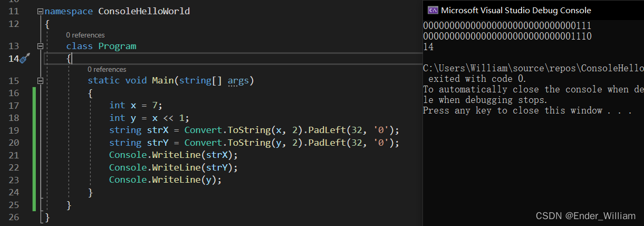
Task: Click the green change-tracking margin bar
Action: 34,149
